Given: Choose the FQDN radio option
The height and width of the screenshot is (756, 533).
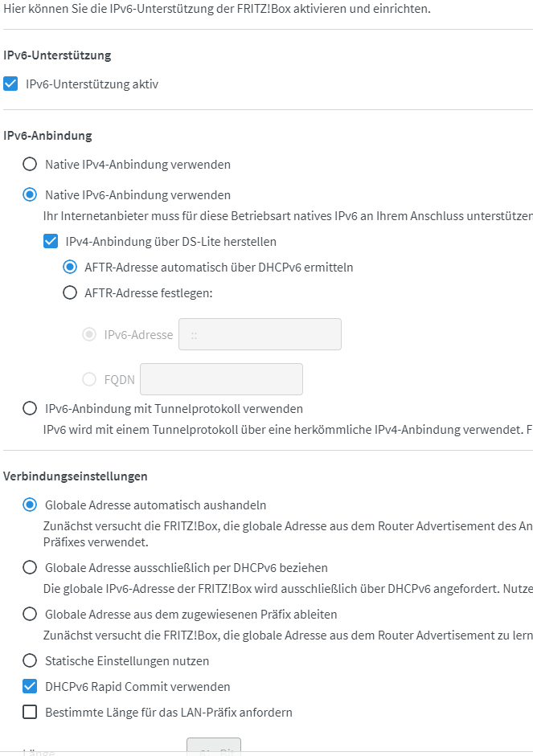Looking at the screenshot, I should coord(89,379).
